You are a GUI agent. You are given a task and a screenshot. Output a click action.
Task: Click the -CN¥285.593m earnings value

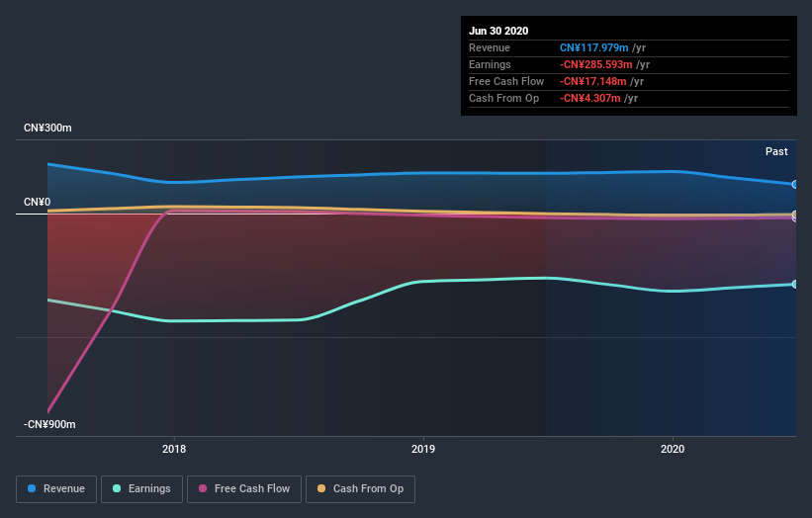tap(595, 64)
